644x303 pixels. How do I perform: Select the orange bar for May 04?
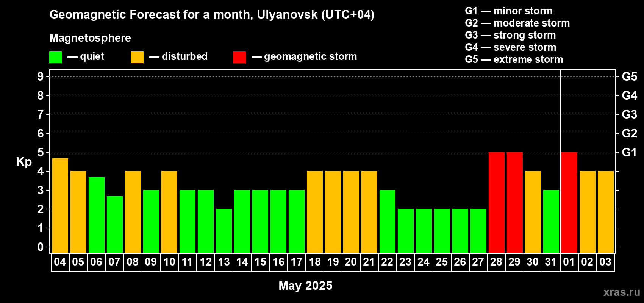(60, 206)
